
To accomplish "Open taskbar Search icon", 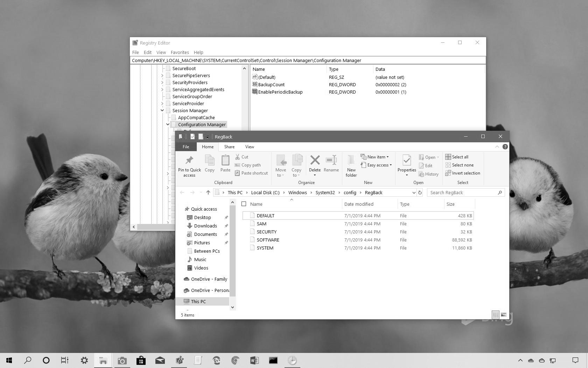I will point(27,360).
